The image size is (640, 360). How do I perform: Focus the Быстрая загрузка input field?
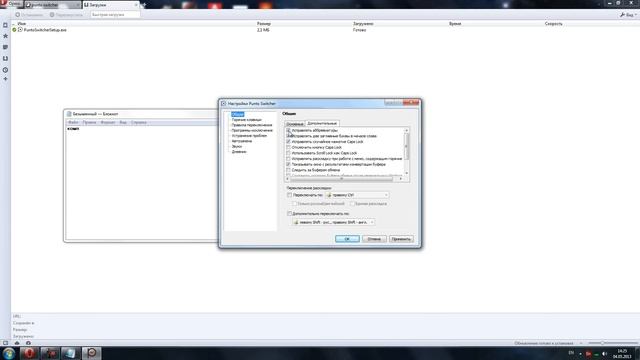point(115,15)
